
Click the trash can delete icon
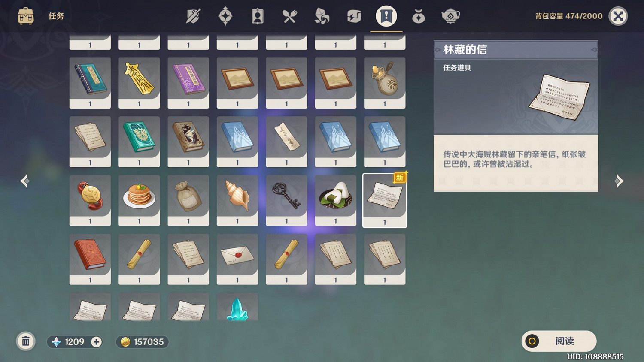click(26, 341)
